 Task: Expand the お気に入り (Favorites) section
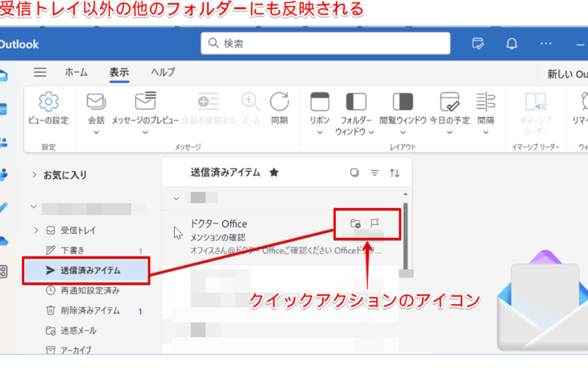point(34,174)
